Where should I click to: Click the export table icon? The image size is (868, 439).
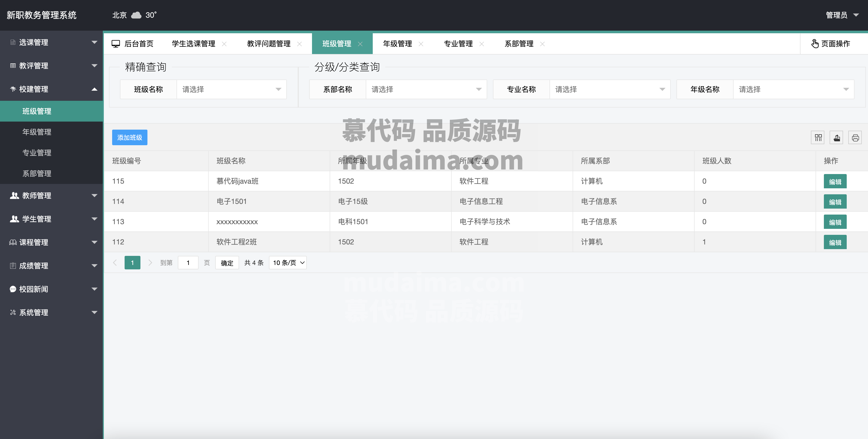836,138
